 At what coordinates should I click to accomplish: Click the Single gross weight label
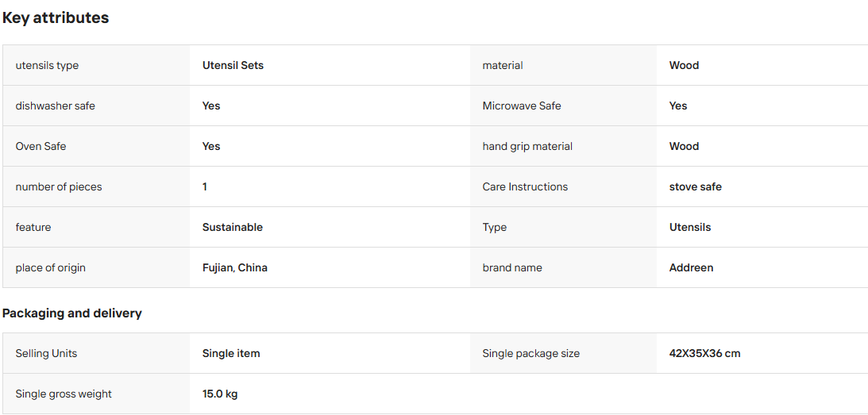pyautogui.click(x=64, y=394)
